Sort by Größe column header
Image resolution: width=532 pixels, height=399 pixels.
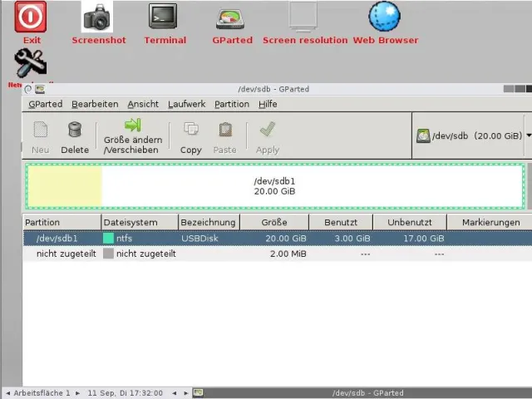pyautogui.click(x=273, y=222)
